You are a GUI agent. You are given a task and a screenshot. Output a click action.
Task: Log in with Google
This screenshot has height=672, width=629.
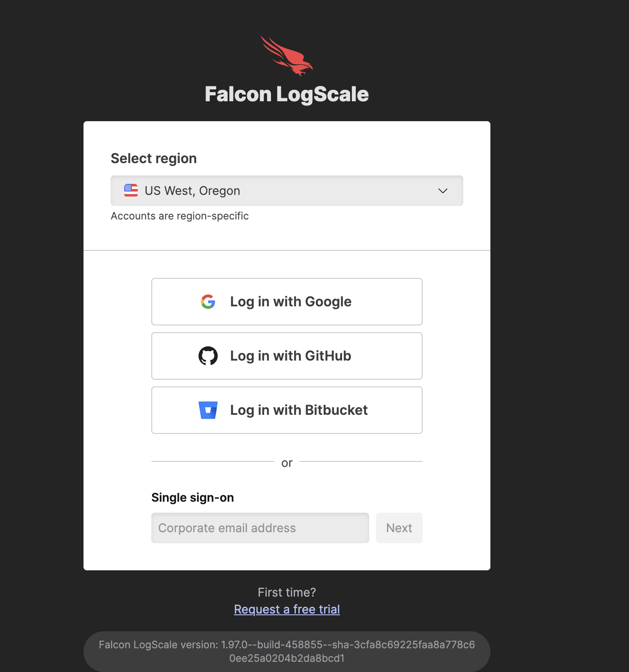tap(287, 302)
